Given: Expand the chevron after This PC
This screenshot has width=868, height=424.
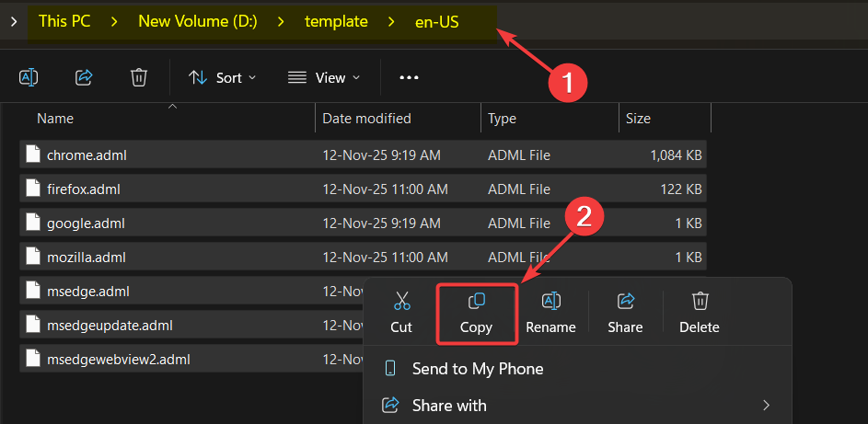Looking at the screenshot, I should [114, 21].
